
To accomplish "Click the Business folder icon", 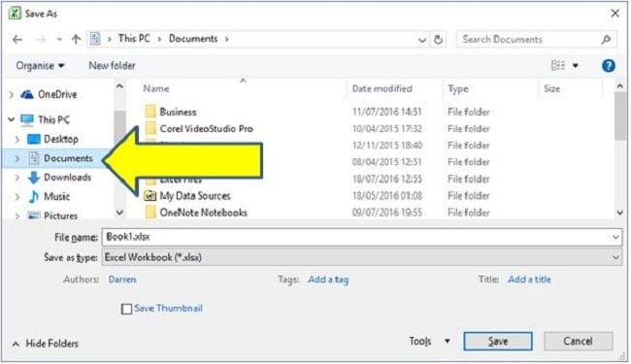I will (x=150, y=112).
